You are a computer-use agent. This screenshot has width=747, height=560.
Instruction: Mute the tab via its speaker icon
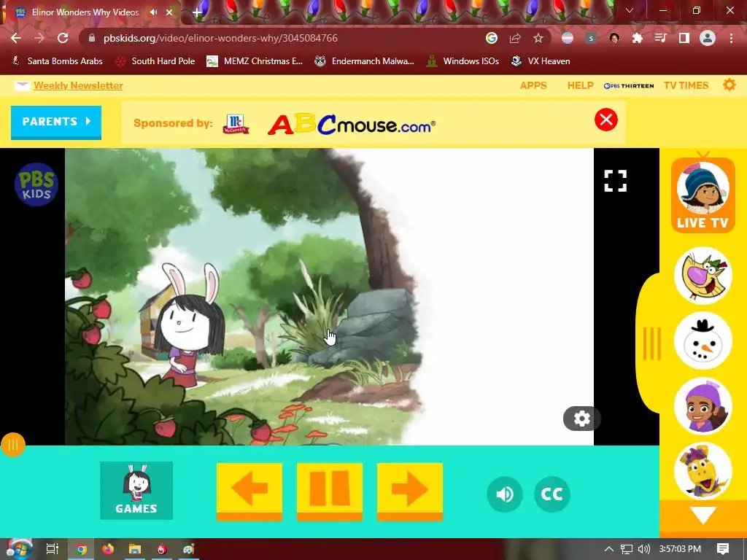pos(153,12)
